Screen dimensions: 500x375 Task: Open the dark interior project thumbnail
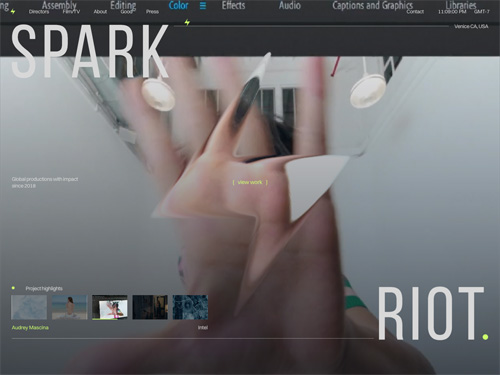(150, 307)
